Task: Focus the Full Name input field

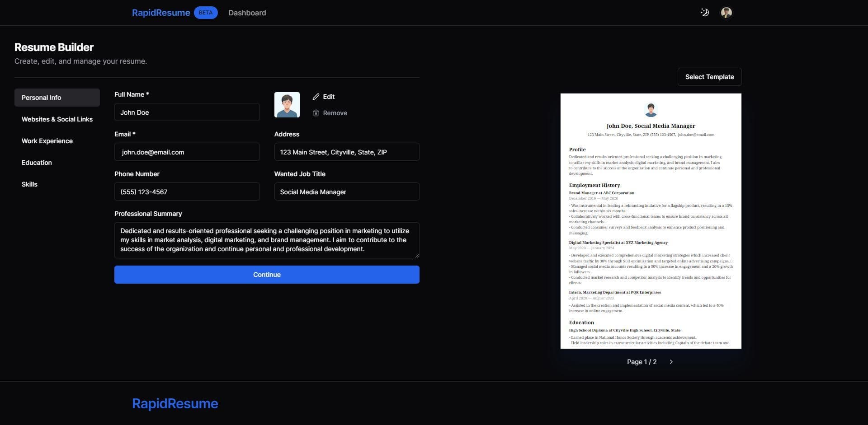Action: (x=187, y=112)
